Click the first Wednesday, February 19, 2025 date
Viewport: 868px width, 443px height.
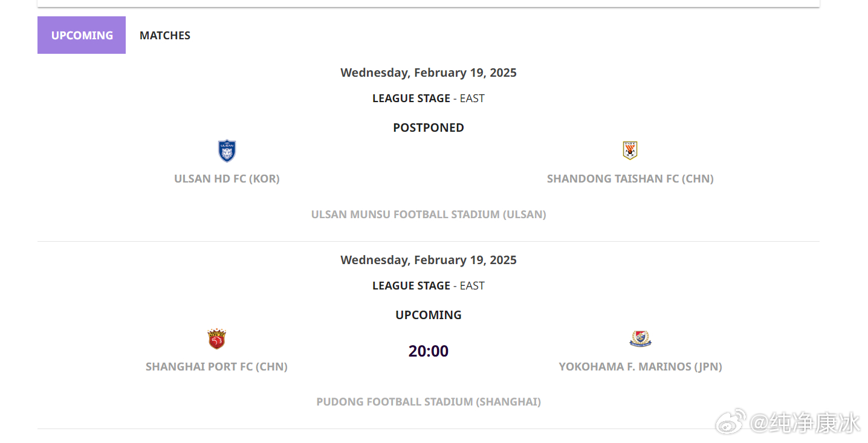tap(429, 73)
